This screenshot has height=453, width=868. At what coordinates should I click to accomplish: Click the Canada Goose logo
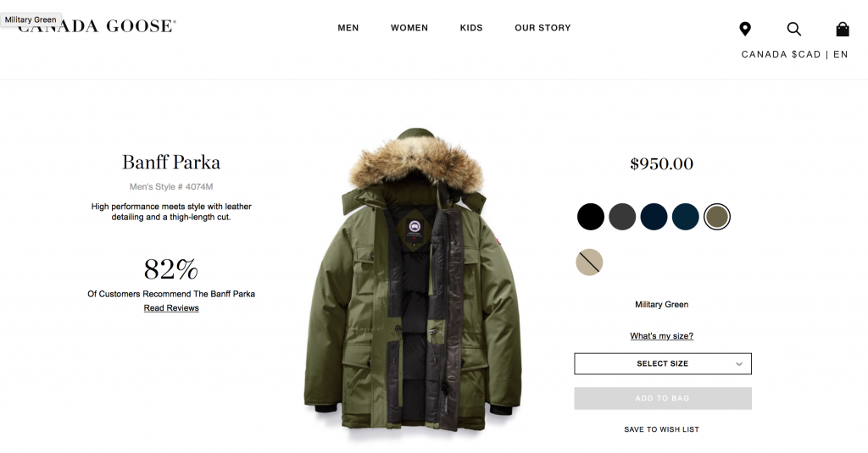97,26
